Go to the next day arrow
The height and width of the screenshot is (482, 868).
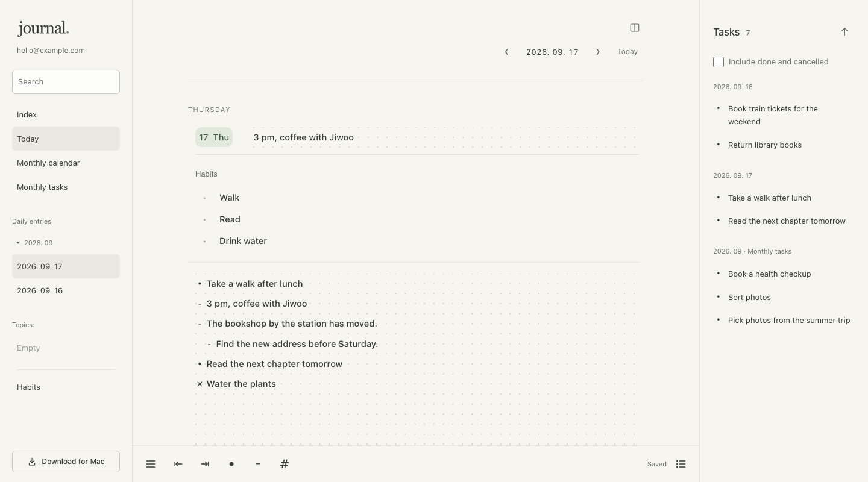(598, 52)
